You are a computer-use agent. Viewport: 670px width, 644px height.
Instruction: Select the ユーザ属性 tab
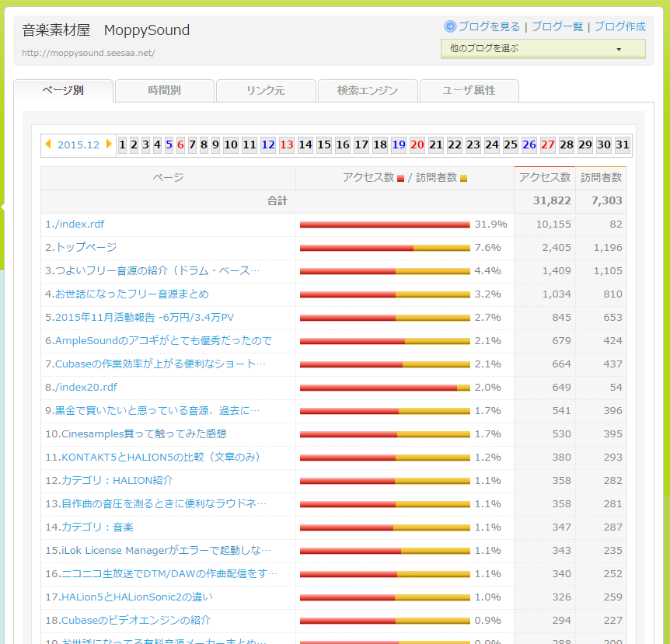click(x=469, y=91)
